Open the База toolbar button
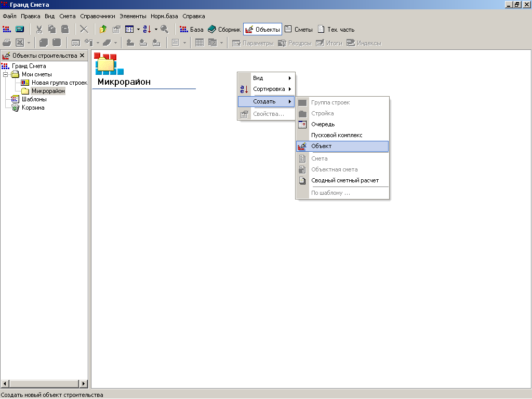 tap(192, 30)
